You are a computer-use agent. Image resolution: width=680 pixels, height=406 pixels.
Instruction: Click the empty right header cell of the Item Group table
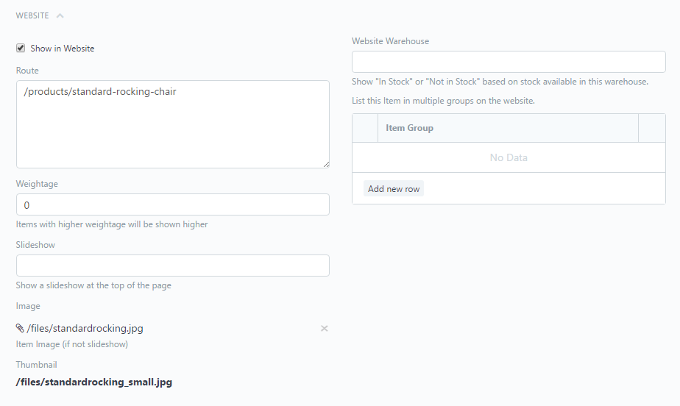[651, 128]
